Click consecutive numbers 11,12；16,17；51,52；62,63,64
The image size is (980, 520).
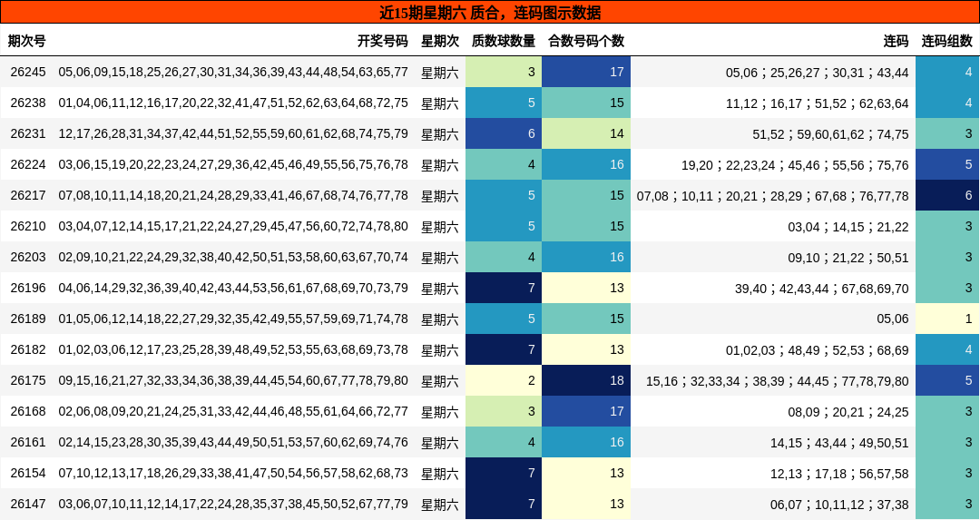[817, 103]
